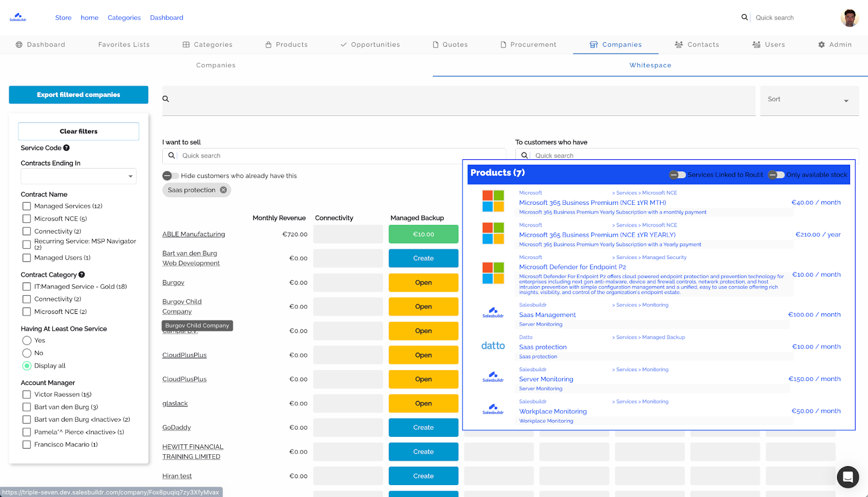Click Salesbuildr logo beside Saas Management
This screenshot has width=868, height=497.
point(493,313)
